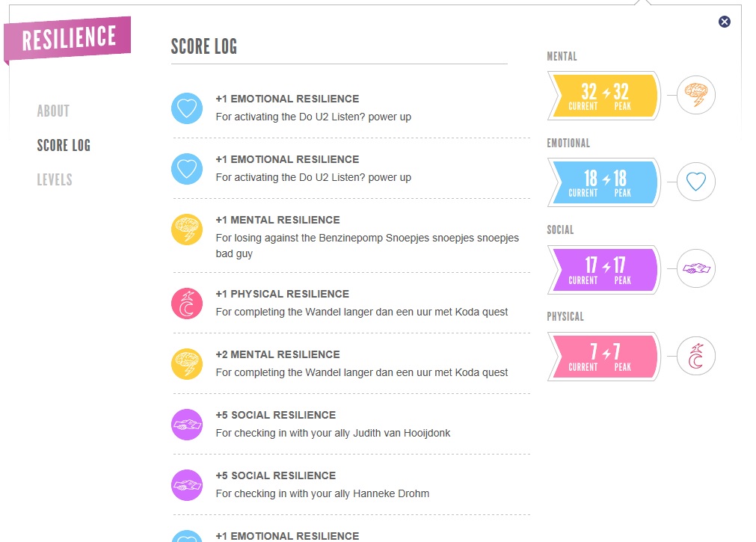
Task: Click the second Do U2 Listen entry's heart icon
Action: [x=187, y=168]
